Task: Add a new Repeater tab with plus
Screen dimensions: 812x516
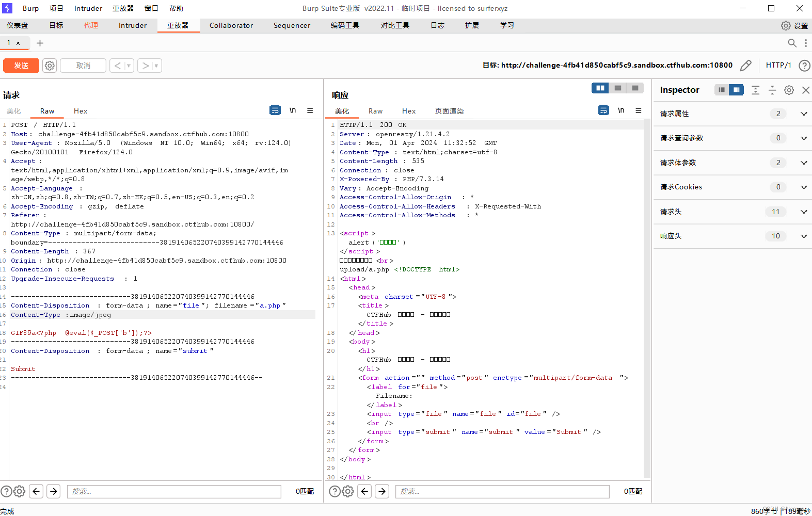Action: tap(40, 43)
